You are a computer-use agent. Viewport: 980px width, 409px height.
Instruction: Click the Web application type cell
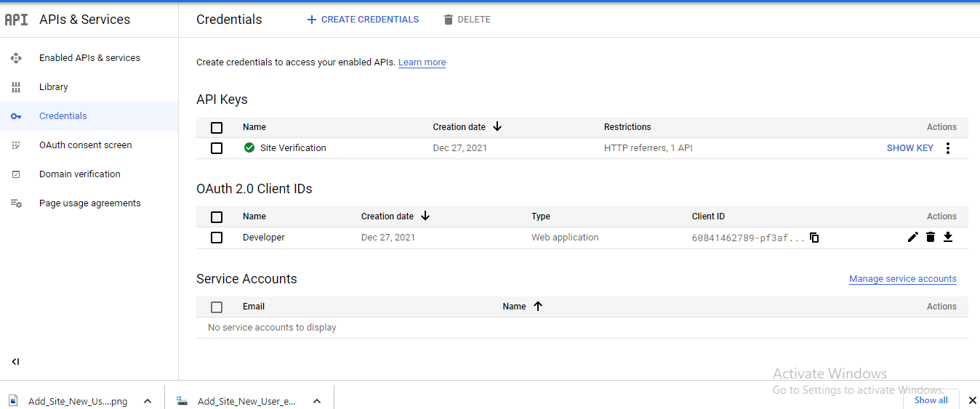tap(565, 238)
